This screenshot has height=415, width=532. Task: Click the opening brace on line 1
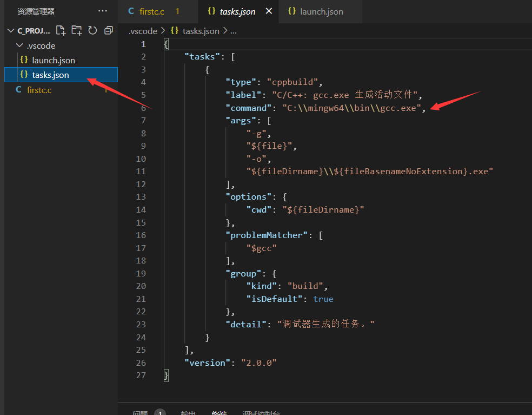coord(167,44)
